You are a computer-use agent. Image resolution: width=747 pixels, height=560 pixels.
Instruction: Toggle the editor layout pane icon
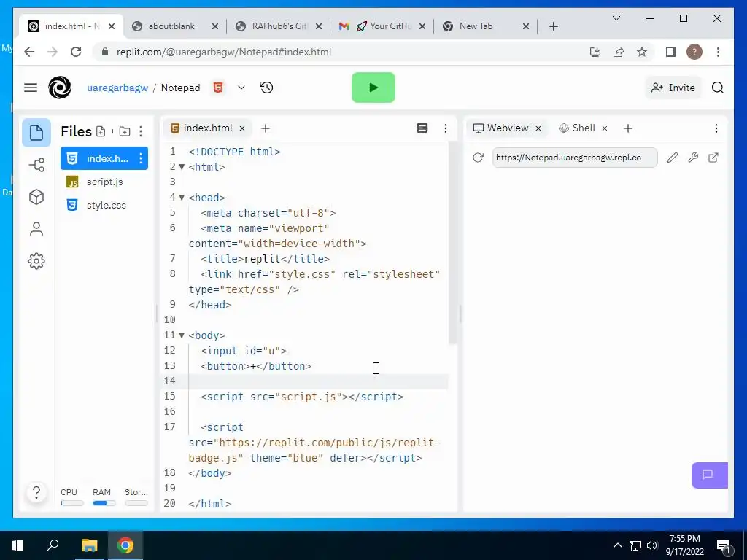pos(422,128)
